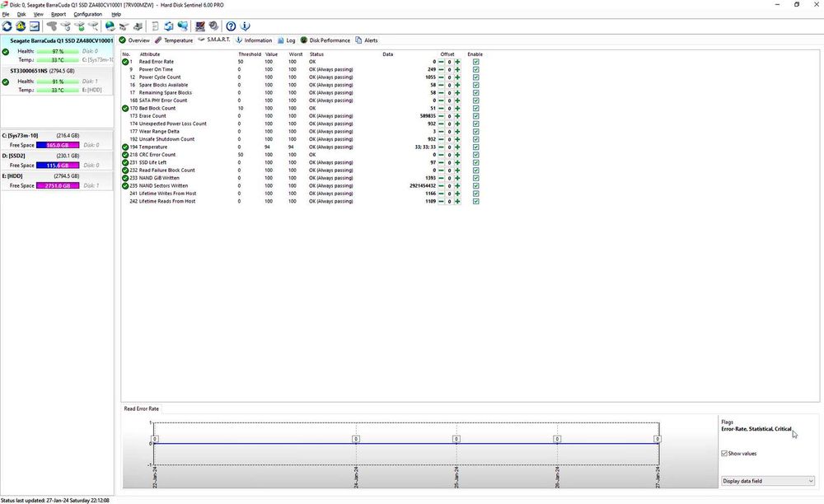Click the yellow warning-triangle globe toolbar icon

click(x=21, y=26)
